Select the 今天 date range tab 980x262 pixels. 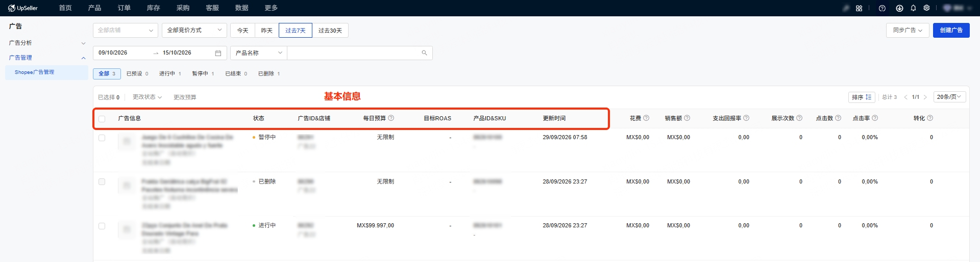(243, 31)
